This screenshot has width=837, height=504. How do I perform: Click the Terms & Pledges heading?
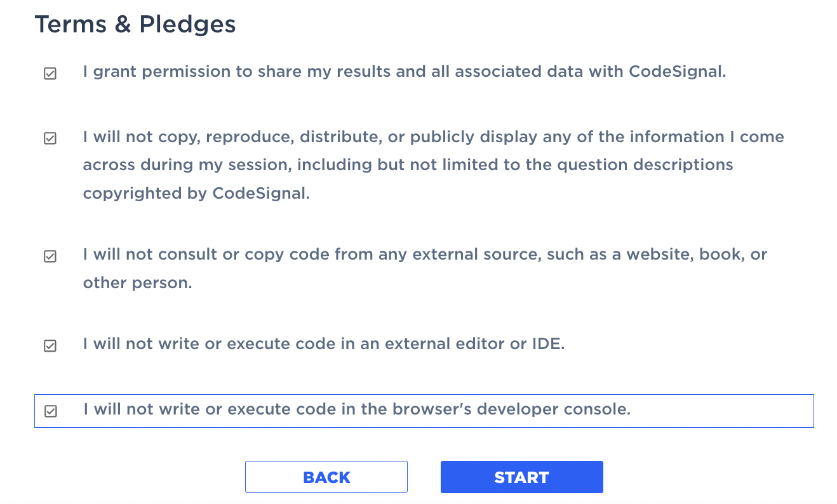[x=135, y=25]
